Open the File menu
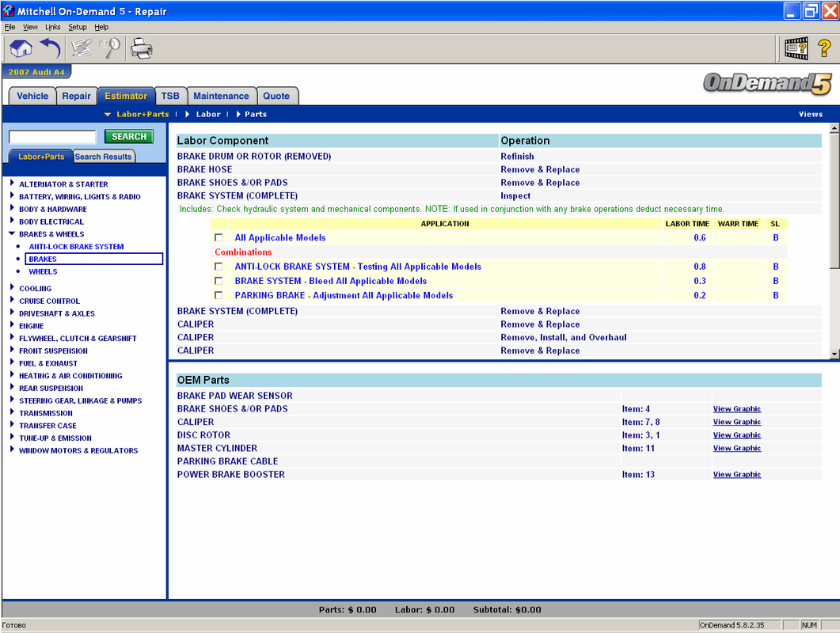Screen dimensions: 840x633 [10, 27]
